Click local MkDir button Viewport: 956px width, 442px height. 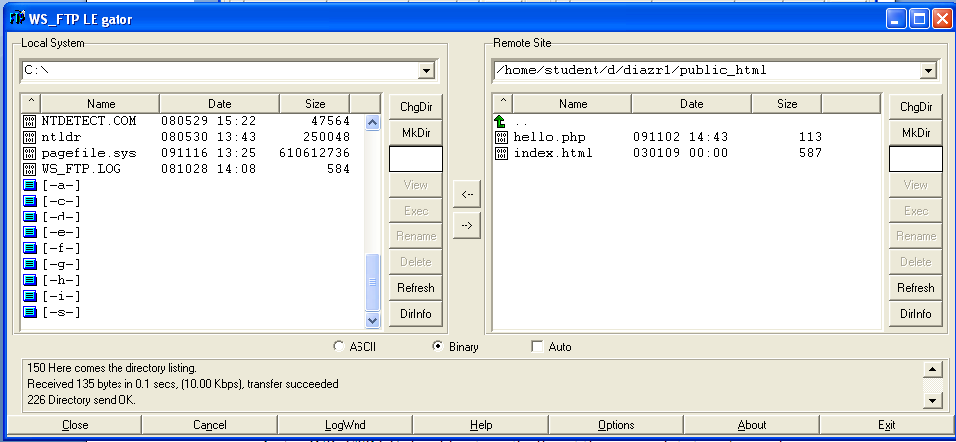tap(416, 132)
